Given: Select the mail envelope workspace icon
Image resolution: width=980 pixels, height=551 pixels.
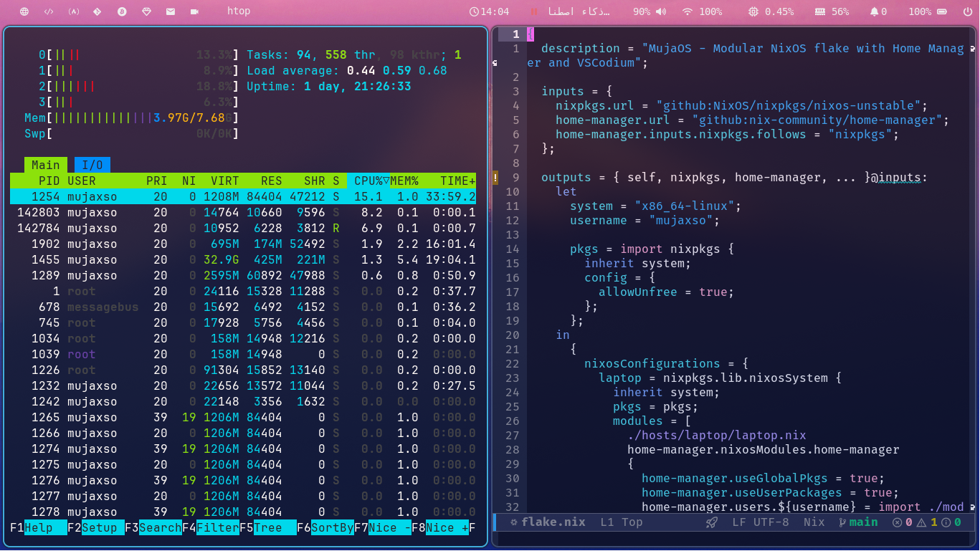Looking at the screenshot, I should point(171,11).
